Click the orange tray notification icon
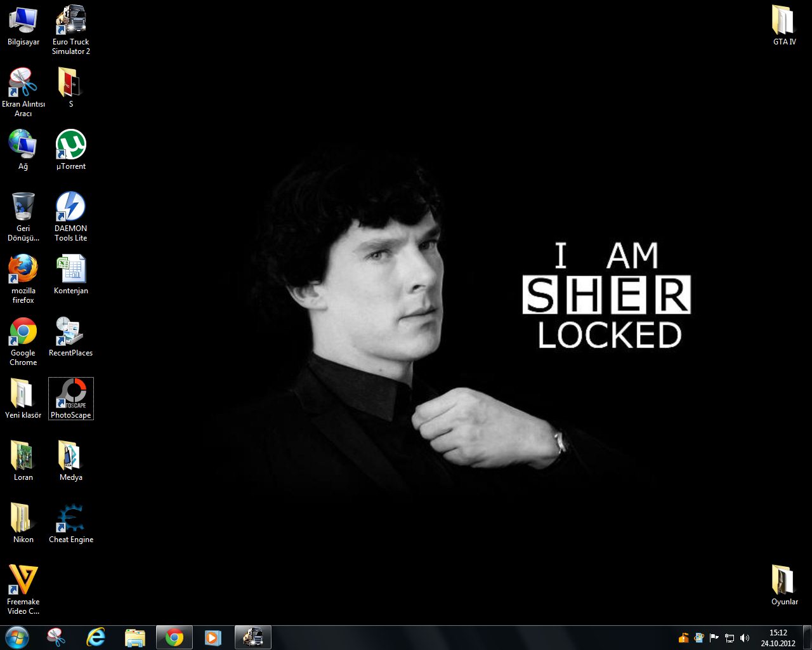The height and width of the screenshot is (650, 812). pyautogui.click(x=683, y=638)
